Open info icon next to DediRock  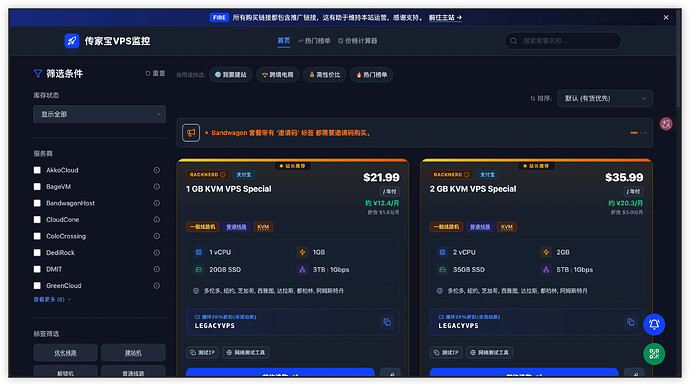coord(157,253)
